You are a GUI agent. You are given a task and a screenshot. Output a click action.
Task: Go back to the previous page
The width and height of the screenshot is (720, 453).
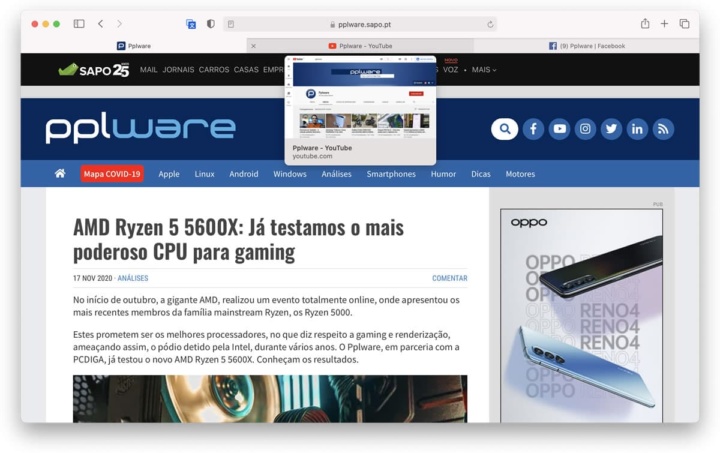pyautogui.click(x=101, y=23)
